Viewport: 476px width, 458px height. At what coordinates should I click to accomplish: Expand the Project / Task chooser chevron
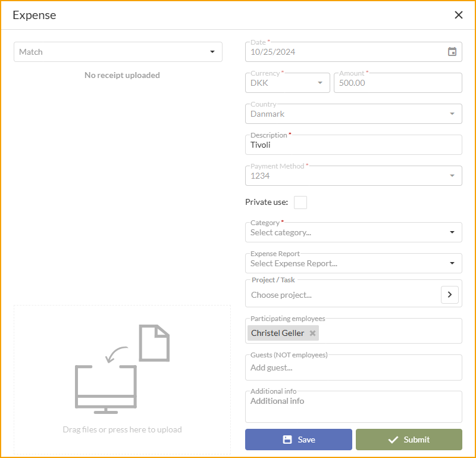click(450, 294)
